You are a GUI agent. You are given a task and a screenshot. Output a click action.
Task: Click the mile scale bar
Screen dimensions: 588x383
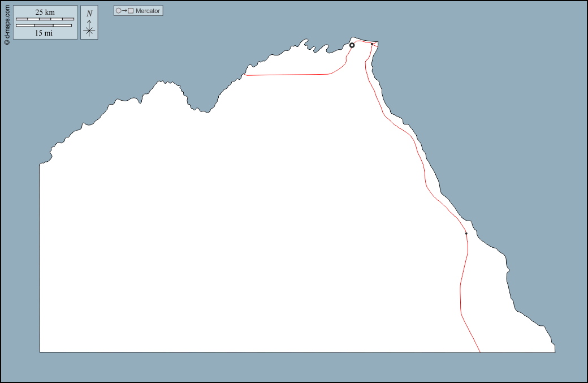pyautogui.click(x=44, y=25)
